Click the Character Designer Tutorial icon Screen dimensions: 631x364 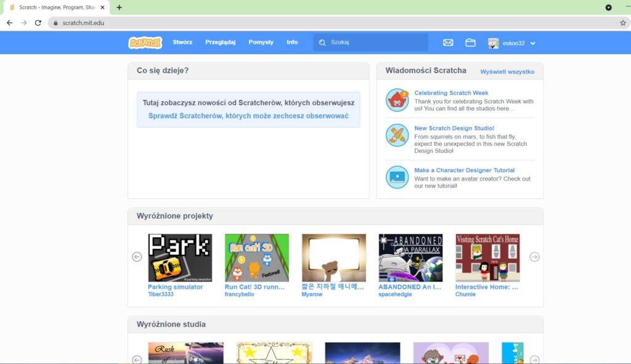[397, 177]
